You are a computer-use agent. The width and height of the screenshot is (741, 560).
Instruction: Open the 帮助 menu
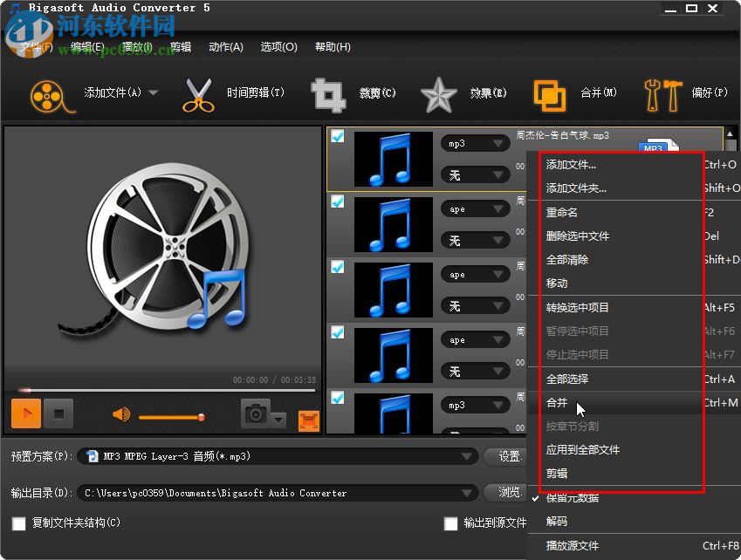click(332, 47)
